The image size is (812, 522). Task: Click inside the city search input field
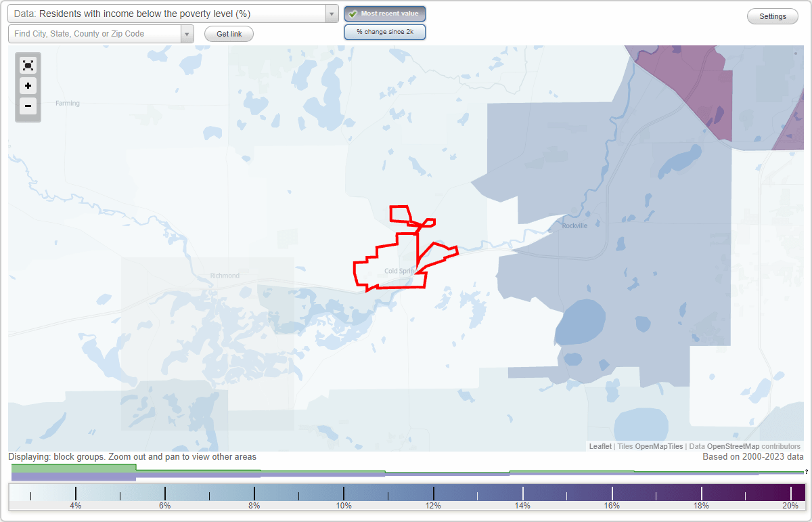pos(95,33)
